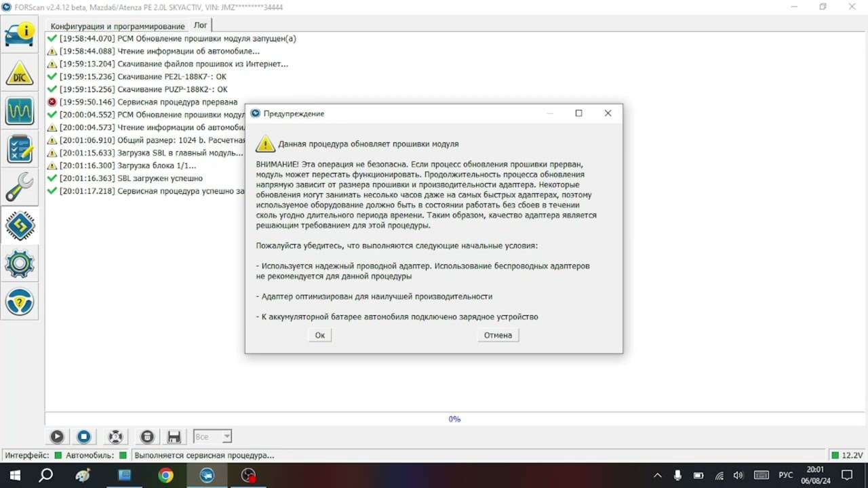Open the service procedures wrench icon
The image size is (868, 488).
(x=20, y=188)
